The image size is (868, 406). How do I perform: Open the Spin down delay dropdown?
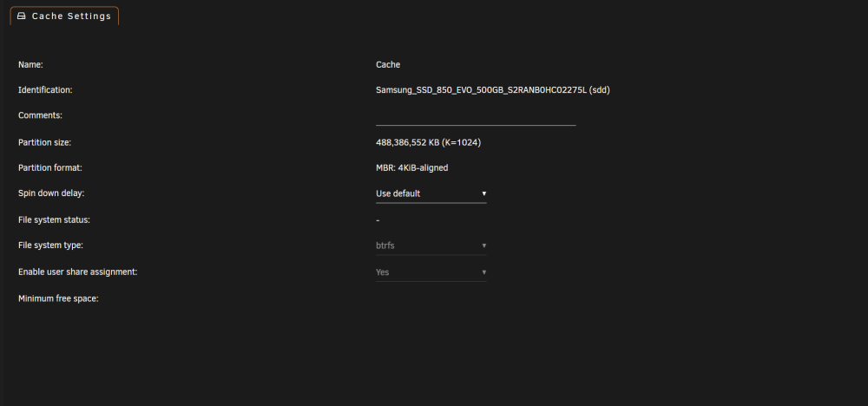tap(431, 193)
